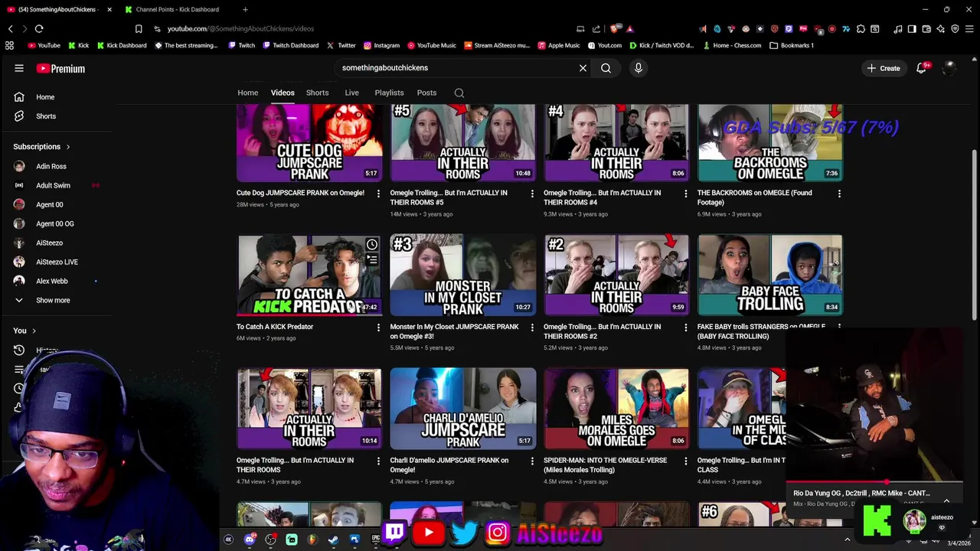Screen dimensions: 980x551
Task: Switch to the channel Home tab
Action: click(x=247, y=93)
